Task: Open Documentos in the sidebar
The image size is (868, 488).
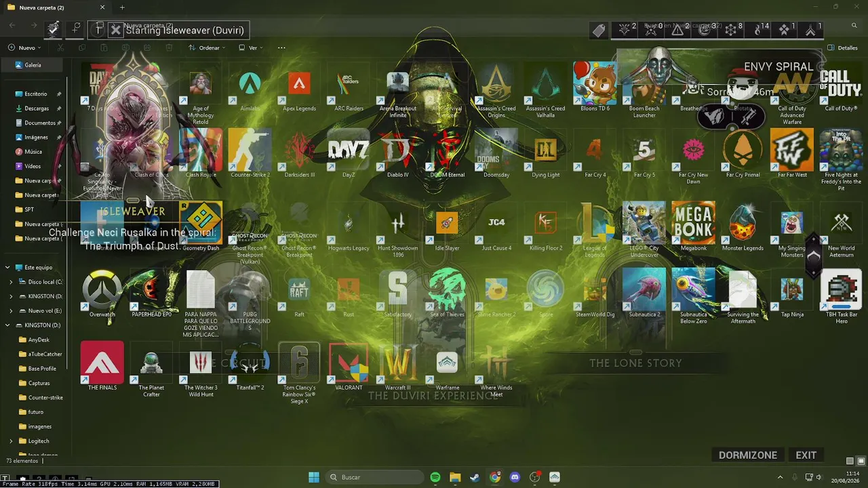Action: (39, 123)
